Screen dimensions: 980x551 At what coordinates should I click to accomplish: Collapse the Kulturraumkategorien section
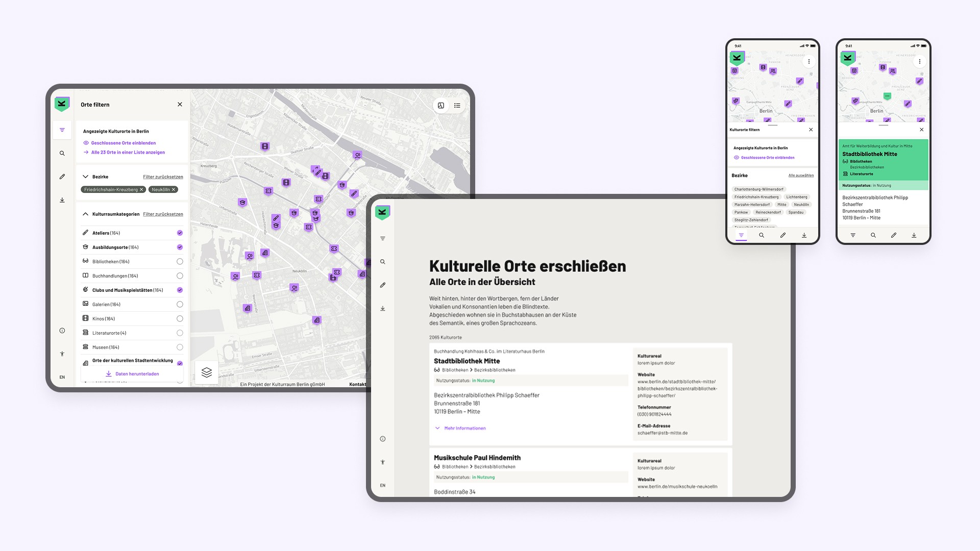coord(85,214)
